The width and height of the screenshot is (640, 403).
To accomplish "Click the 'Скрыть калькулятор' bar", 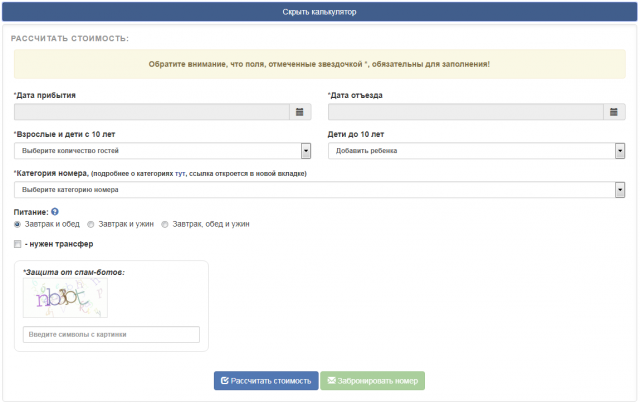I will [320, 12].
